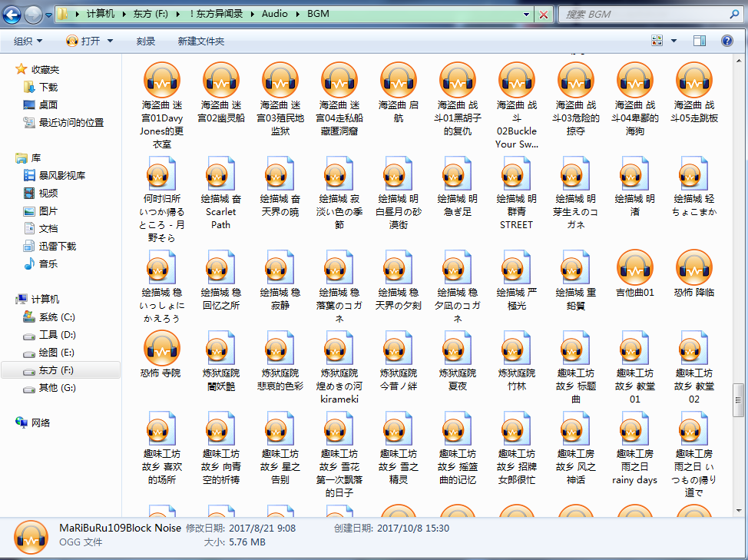748x560 pixels.
Task: Show the preview pane
Action: pyautogui.click(x=700, y=41)
